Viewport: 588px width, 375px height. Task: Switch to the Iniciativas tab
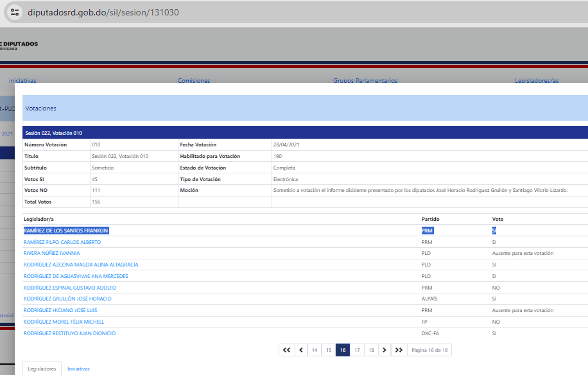click(x=78, y=369)
